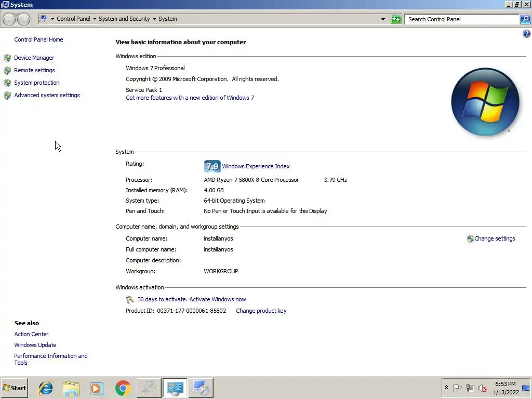Click the green refresh button
The image size is (532, 399).
point(396,19)
